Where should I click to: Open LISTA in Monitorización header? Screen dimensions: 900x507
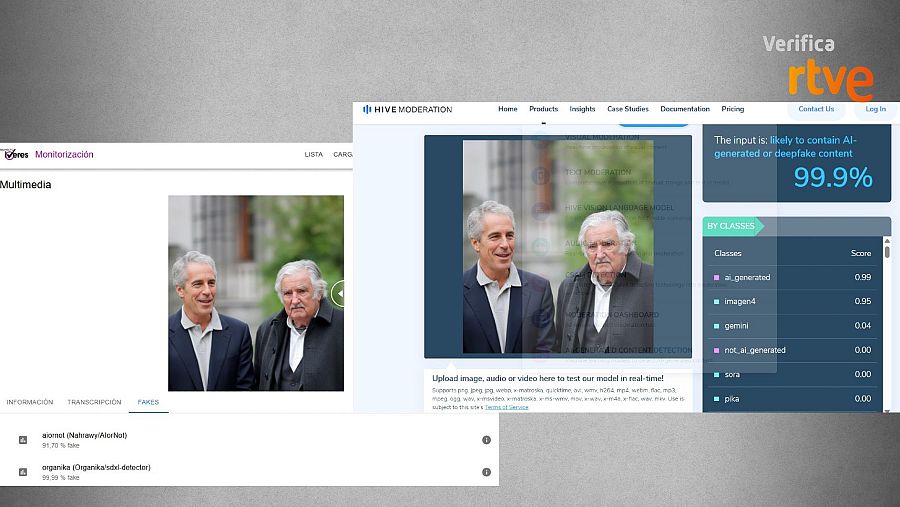[x=313, y=154]
